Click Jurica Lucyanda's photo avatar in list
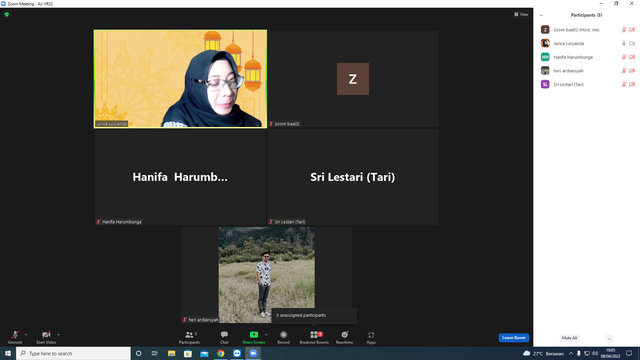 pos(545,43)
